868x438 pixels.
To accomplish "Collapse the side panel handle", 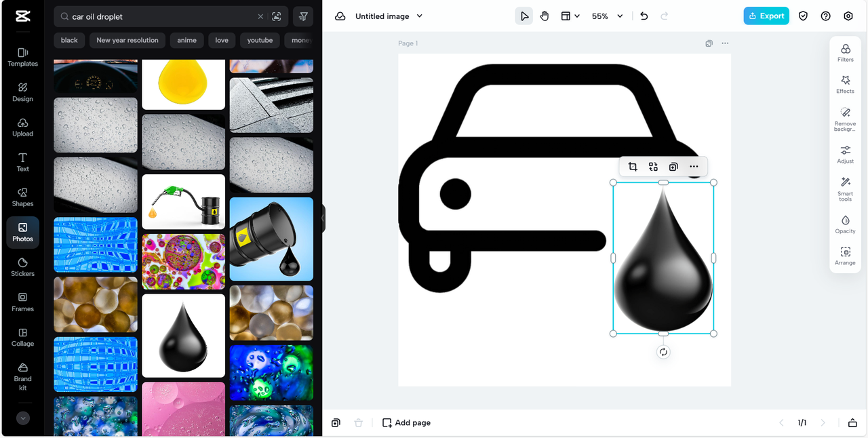I will pyautogui.click(x=323, y=218).
